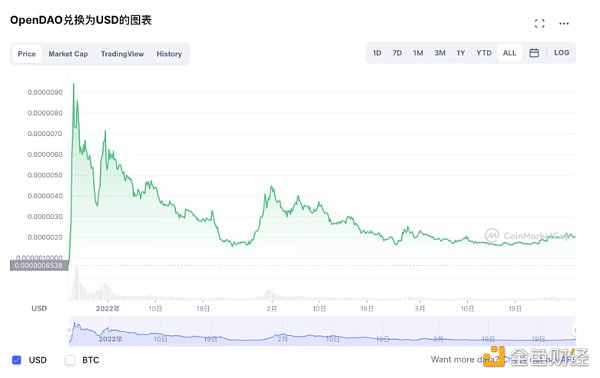
Task: Open the History tab
Action: [x=169, y=54]
